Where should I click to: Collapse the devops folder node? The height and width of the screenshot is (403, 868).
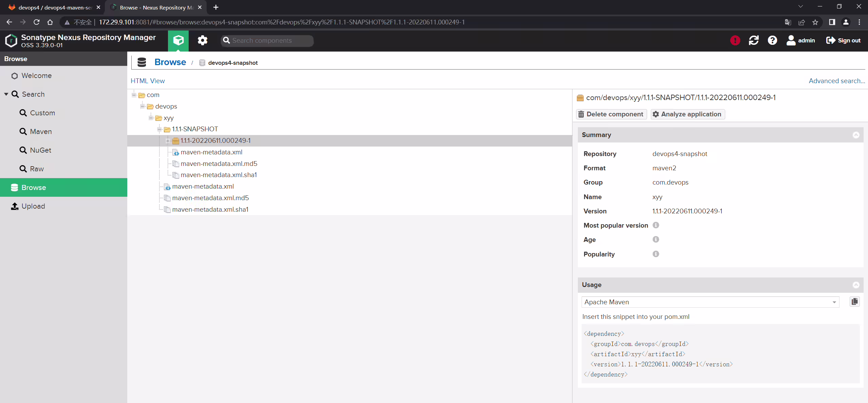point(143,106)
